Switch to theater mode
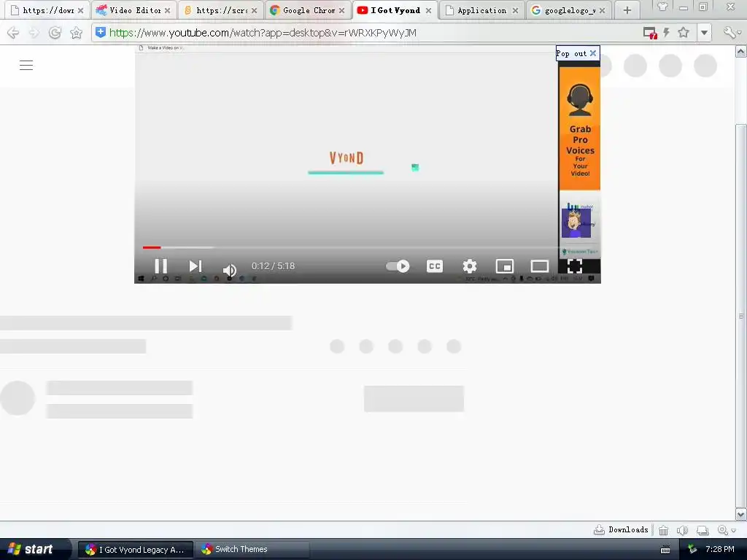This screenshot has width=747, height=560. (540, 265)
